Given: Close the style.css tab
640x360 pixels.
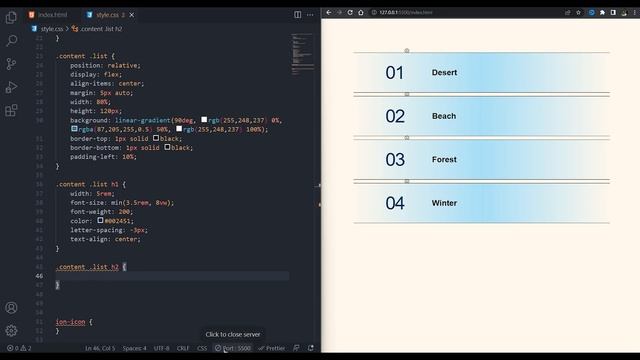Looking at the screenshot, I should coord(132,15).
